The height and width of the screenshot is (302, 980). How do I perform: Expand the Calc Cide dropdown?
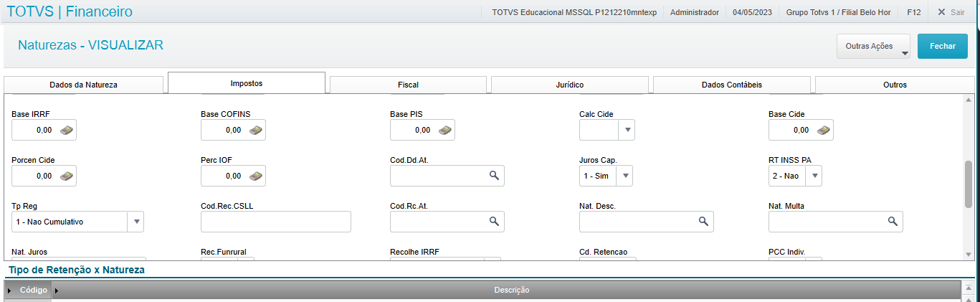[x=627, y=130]
